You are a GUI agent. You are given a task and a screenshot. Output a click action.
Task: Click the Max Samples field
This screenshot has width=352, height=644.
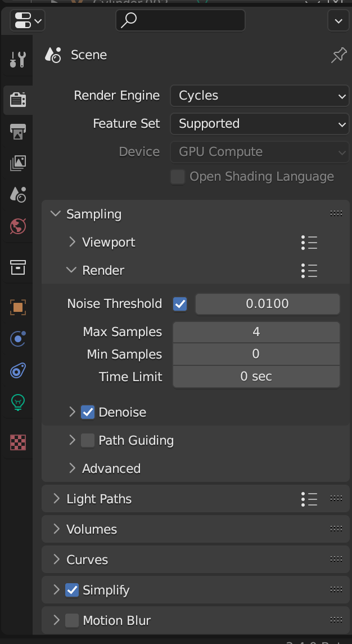256,332
